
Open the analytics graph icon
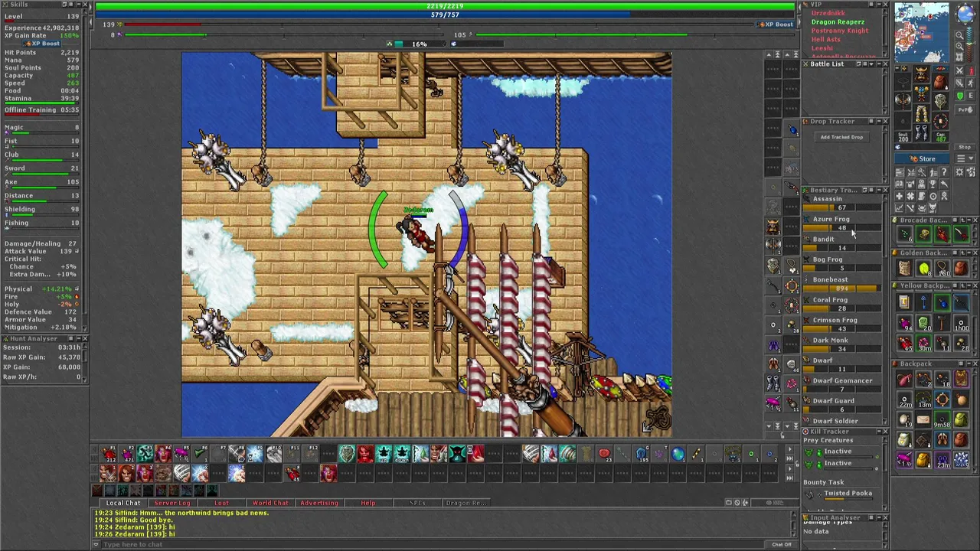[899, 207]
